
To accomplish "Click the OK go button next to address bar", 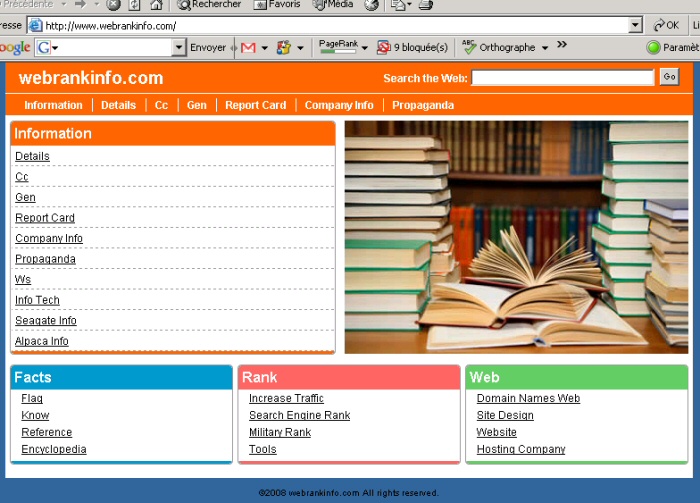I will tap(666, 25).
